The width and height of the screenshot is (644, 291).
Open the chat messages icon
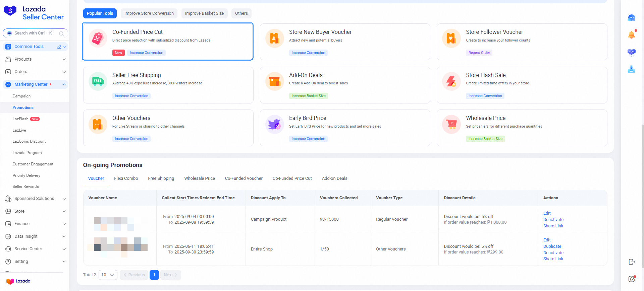[x=632, y=18]
